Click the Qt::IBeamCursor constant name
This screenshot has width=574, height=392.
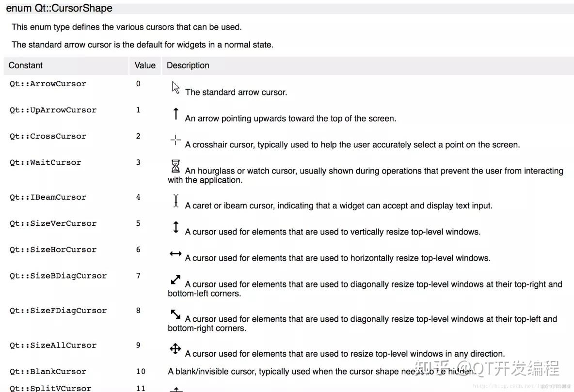pos(48,197)
